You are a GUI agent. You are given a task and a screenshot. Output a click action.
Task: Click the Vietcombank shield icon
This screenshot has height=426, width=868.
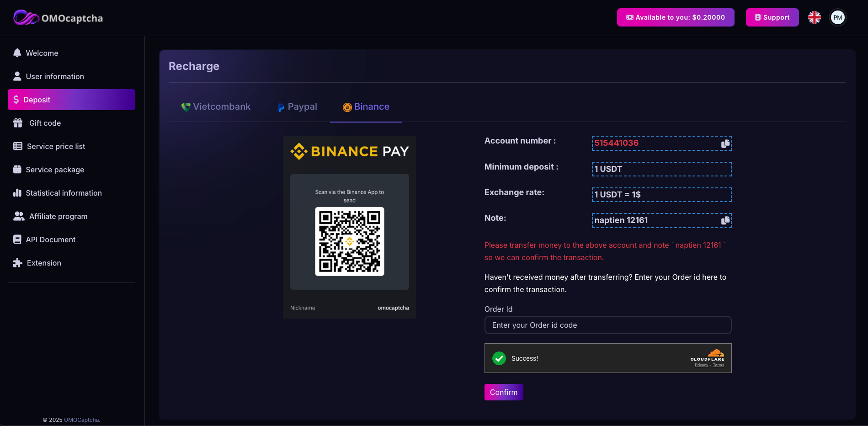pos(186,107)
